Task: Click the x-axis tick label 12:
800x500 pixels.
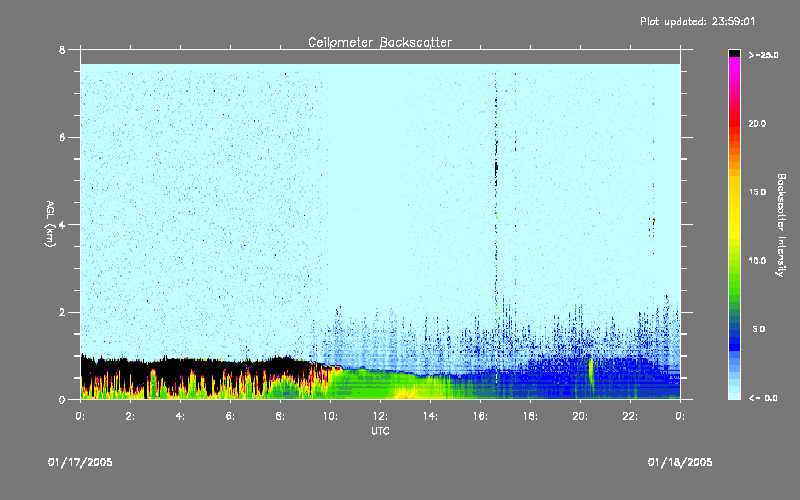Action: [x=380, y=416]
